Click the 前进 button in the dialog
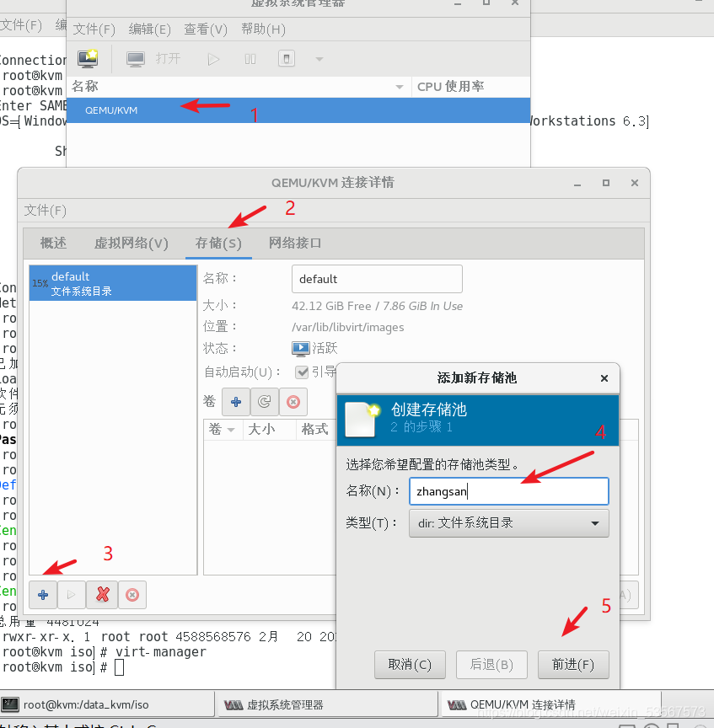 (x=573, y=665)
